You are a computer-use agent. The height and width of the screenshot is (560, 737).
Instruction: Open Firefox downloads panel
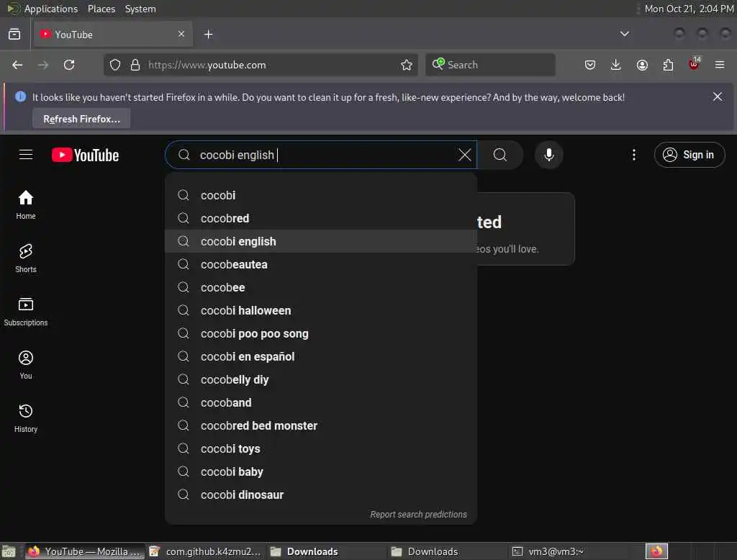pyautogui.click(x=616, y=65)
